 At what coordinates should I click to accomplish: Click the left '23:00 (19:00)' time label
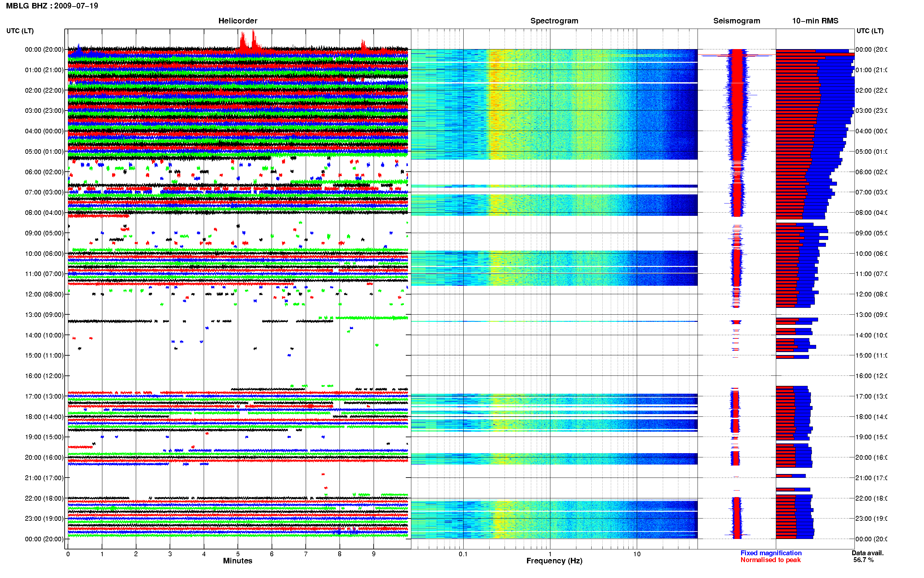[44, 519]
